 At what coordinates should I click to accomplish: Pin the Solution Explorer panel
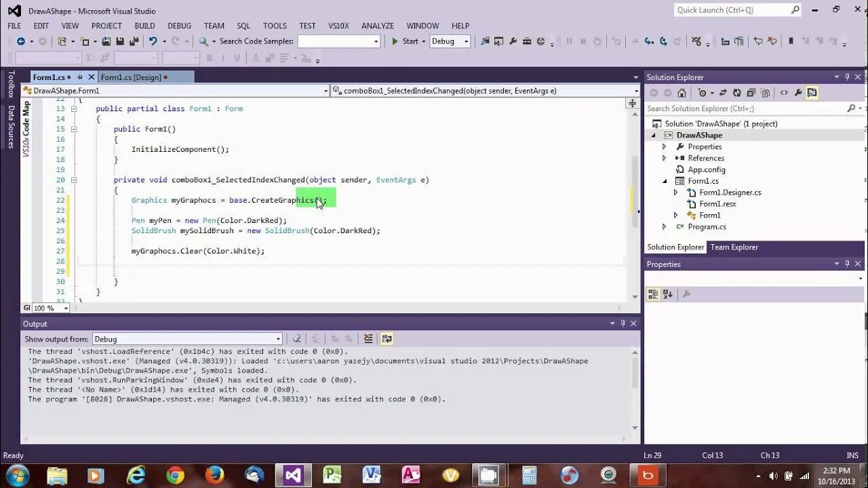pos(847,77)
